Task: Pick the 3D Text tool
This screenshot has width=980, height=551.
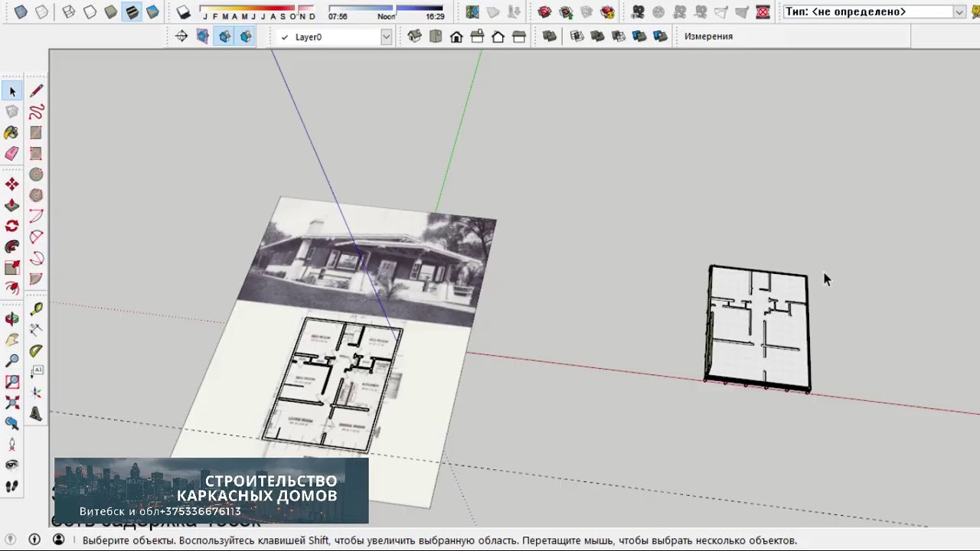Action: point(36,413)
